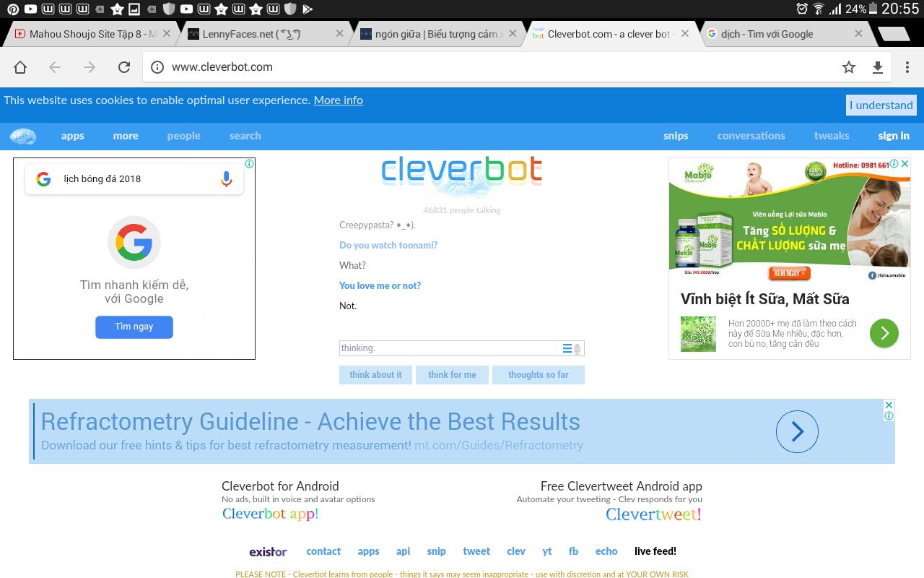
Task: Sign in to Cleverbot
Action: (x=894, y=136)
